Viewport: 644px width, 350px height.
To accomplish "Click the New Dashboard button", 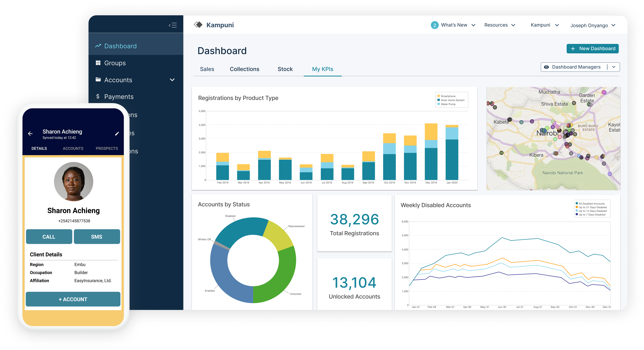I will click(x=592, y=48).
